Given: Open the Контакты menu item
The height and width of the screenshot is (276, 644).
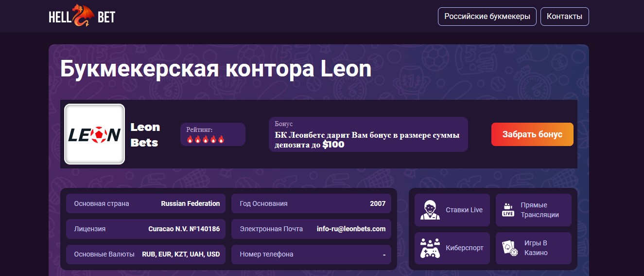Looking at the screenshot, I should (x=564, y=16).
